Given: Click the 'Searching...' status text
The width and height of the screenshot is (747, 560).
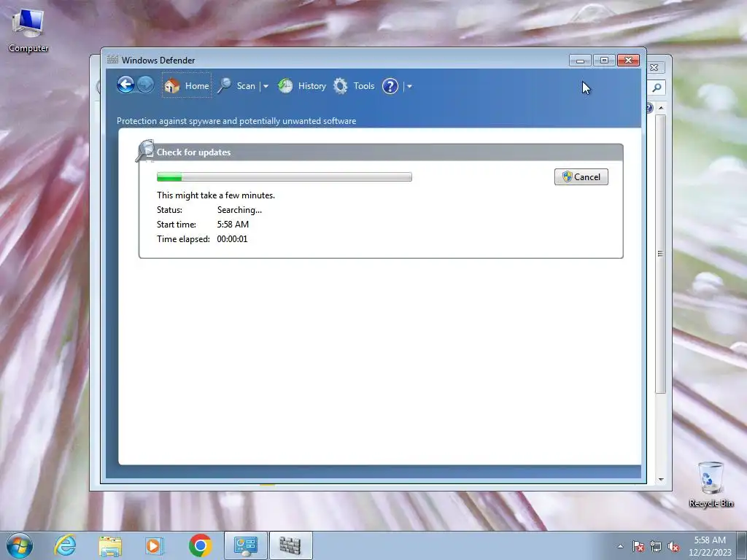Looking at the screenshot, I should [x=239, y=210].
